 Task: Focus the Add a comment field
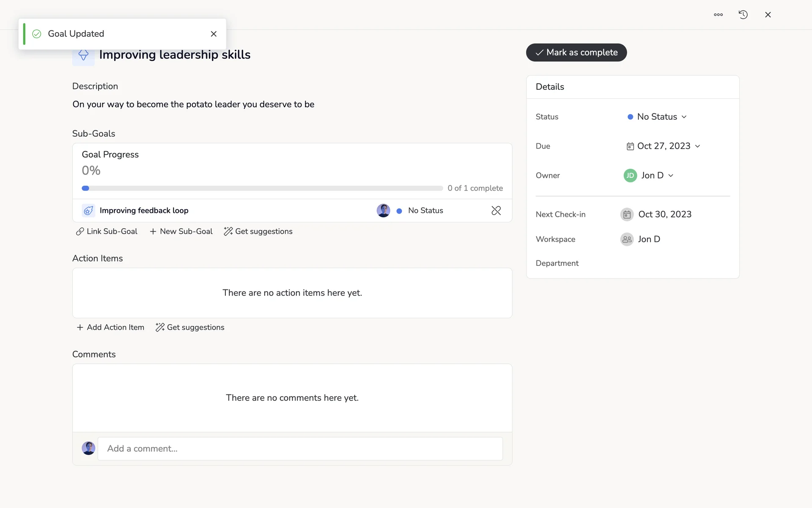coord(300,448)
